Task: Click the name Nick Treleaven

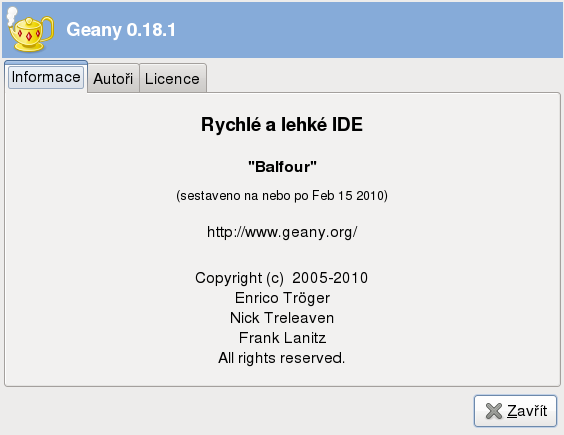Action: (282, 318)
